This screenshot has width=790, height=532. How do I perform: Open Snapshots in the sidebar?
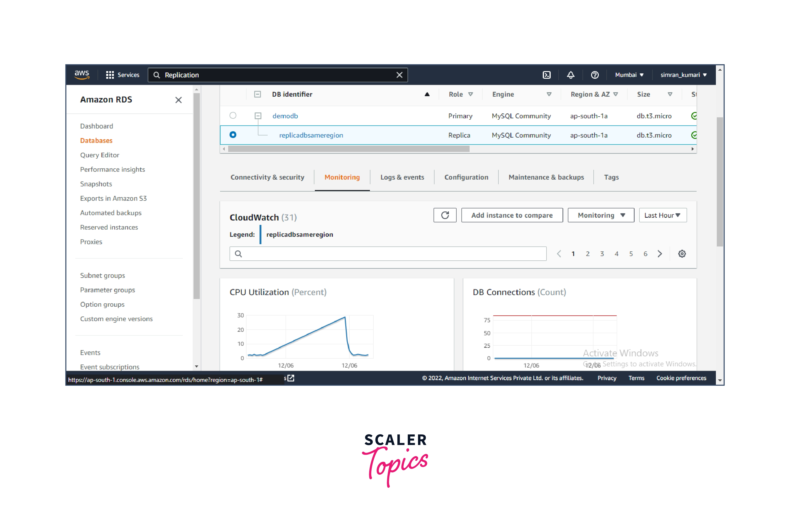96,184
